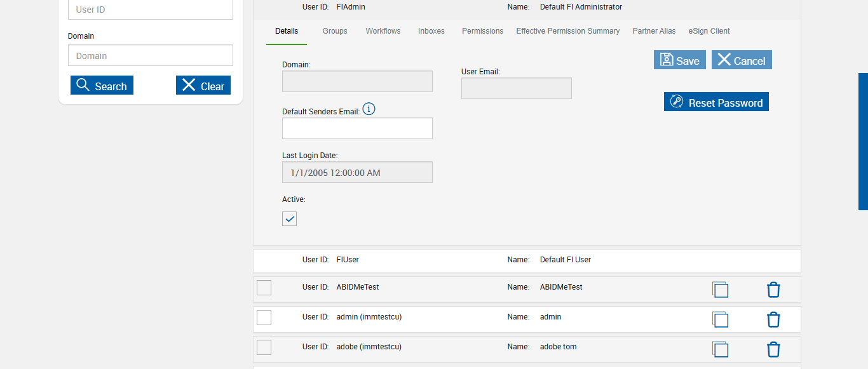
Task: Tick checkbox for admin (immtestcu) user
Action: [x=264, y=318]
